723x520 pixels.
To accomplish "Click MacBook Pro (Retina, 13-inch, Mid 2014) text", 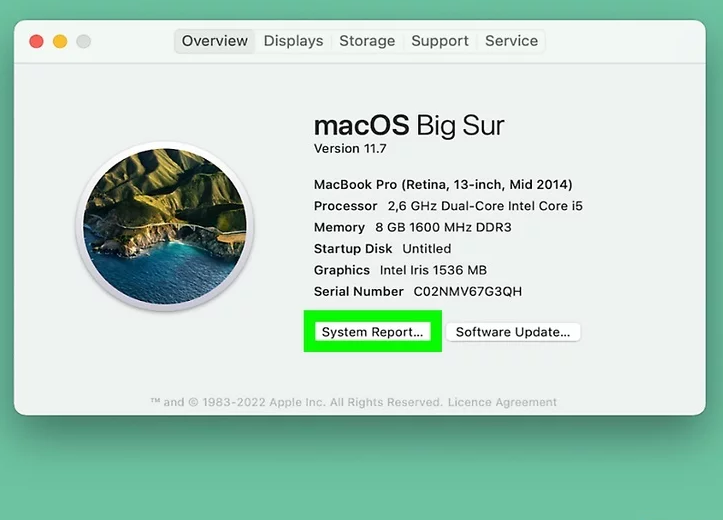I will pos(443,184).
